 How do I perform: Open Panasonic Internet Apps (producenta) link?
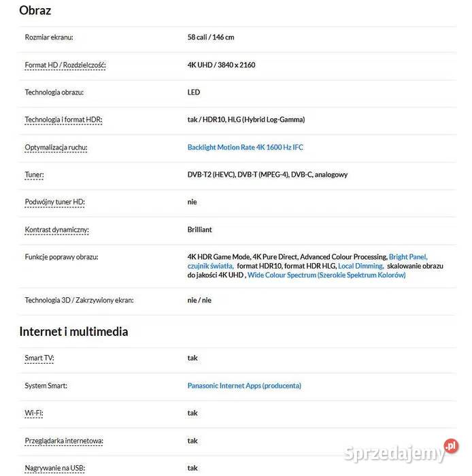(244, 386)
